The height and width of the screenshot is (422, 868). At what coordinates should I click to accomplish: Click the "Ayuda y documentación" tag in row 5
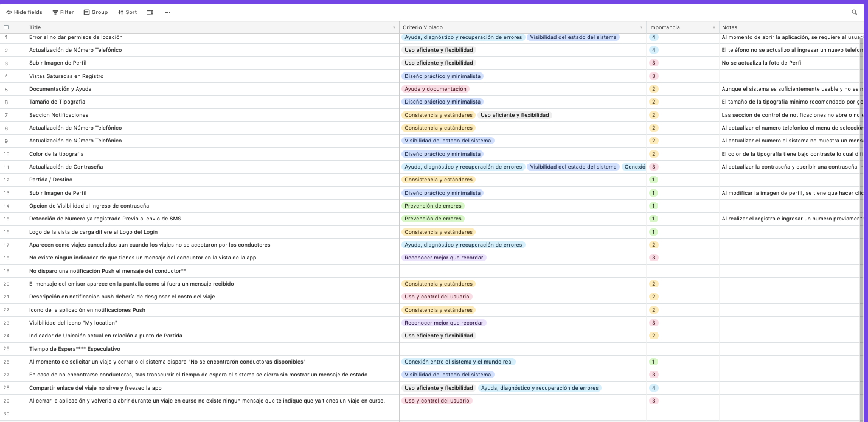(436, 89)
